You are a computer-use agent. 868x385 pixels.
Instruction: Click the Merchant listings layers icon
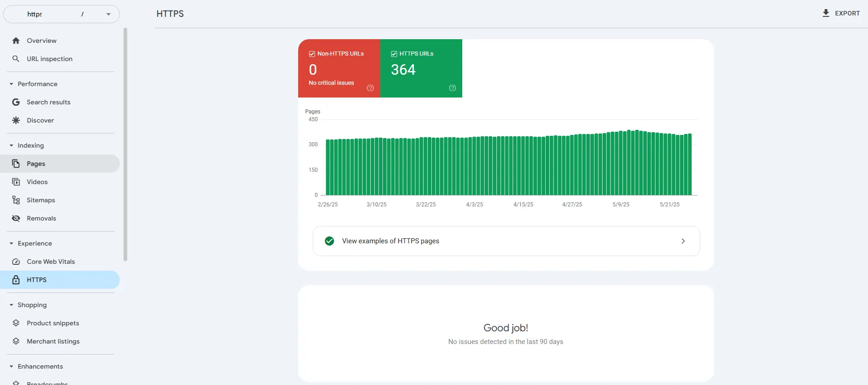pos(16,341)
